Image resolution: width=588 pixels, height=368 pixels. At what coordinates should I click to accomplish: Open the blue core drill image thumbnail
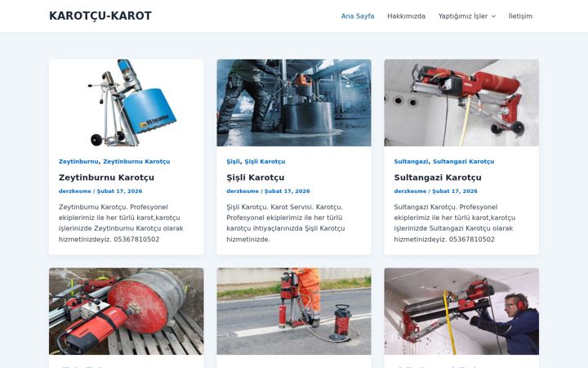(127, 102)
